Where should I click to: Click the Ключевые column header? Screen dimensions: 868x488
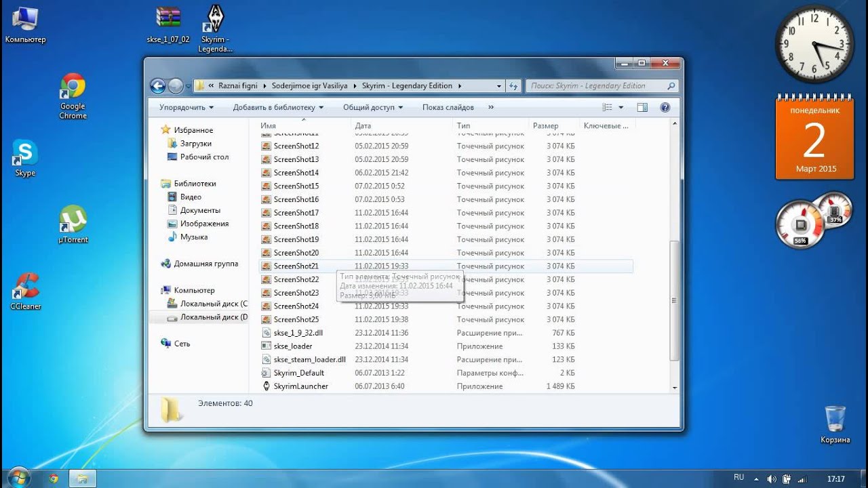[x=607, y=126]
